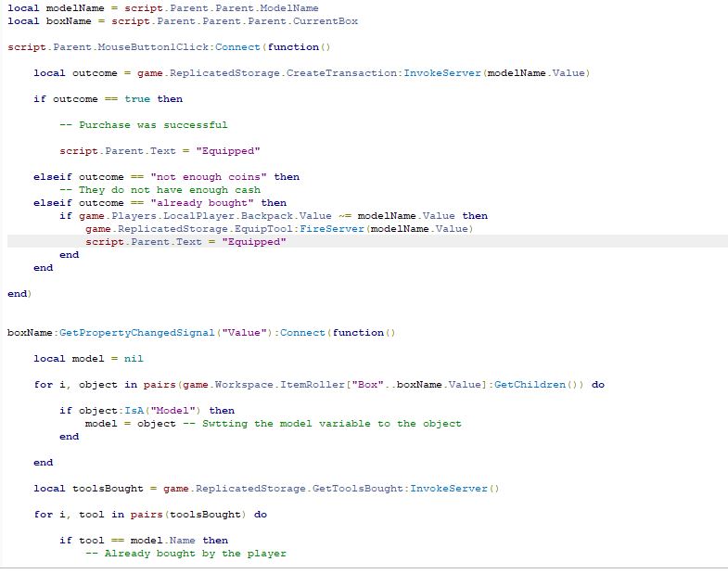The width and height of the screenshot is (728, 574).
Task: Click the comment '-- Purchase was successful'
Action: (x=144, y=125)
